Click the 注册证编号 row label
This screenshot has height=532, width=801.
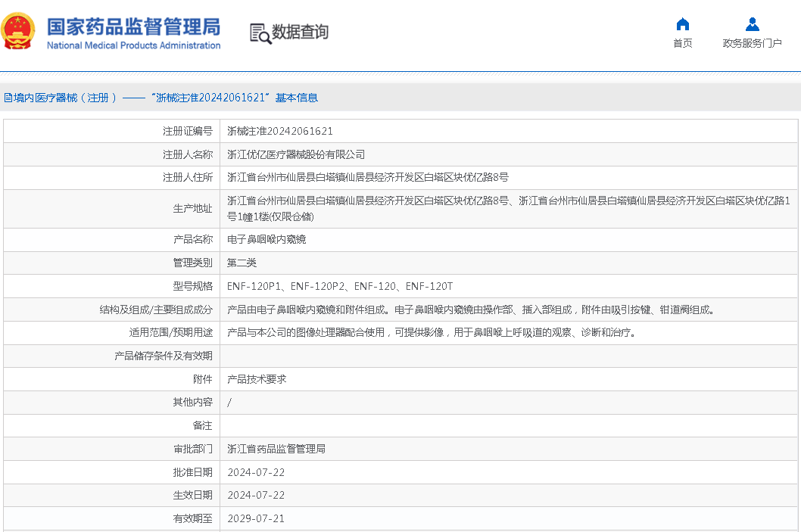pos(188,131)
